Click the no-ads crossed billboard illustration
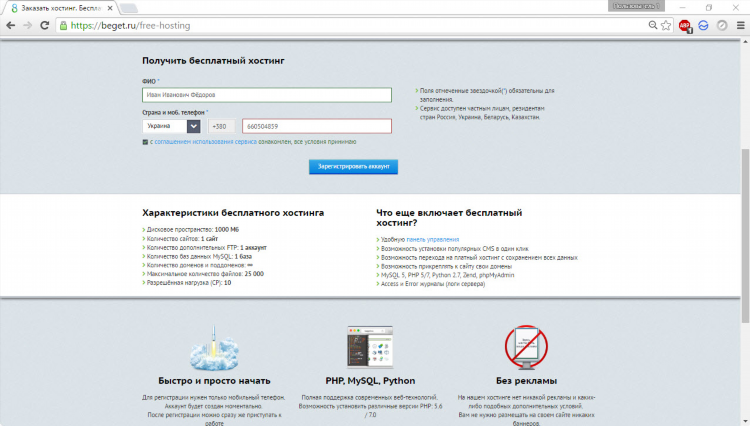 (526, 348)
